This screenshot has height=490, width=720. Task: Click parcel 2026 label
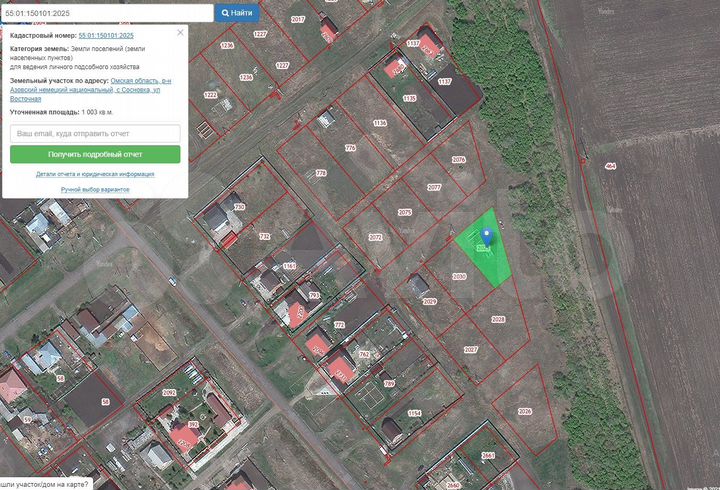[525, 411]
